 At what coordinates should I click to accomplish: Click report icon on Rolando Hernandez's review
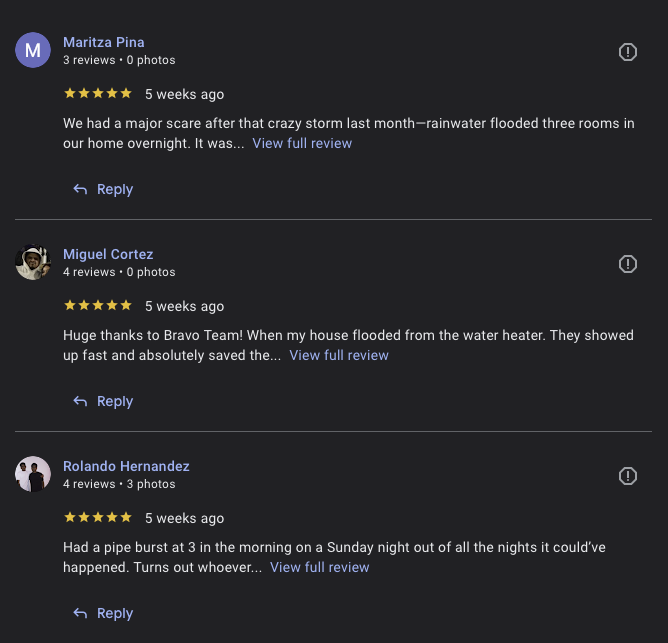point(628,476)
